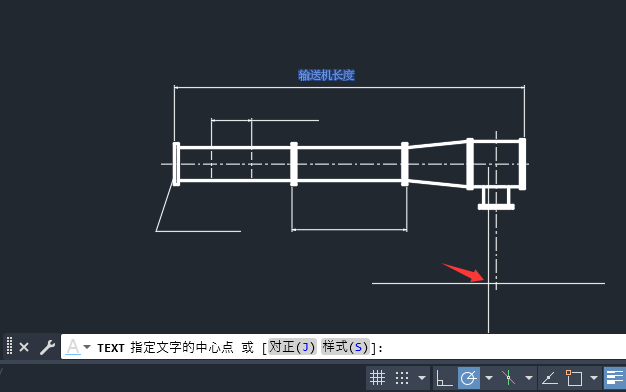Viewport: 626px width, 392px height.
Task: Toggle the drawing grid display
Action: [377, 378]
